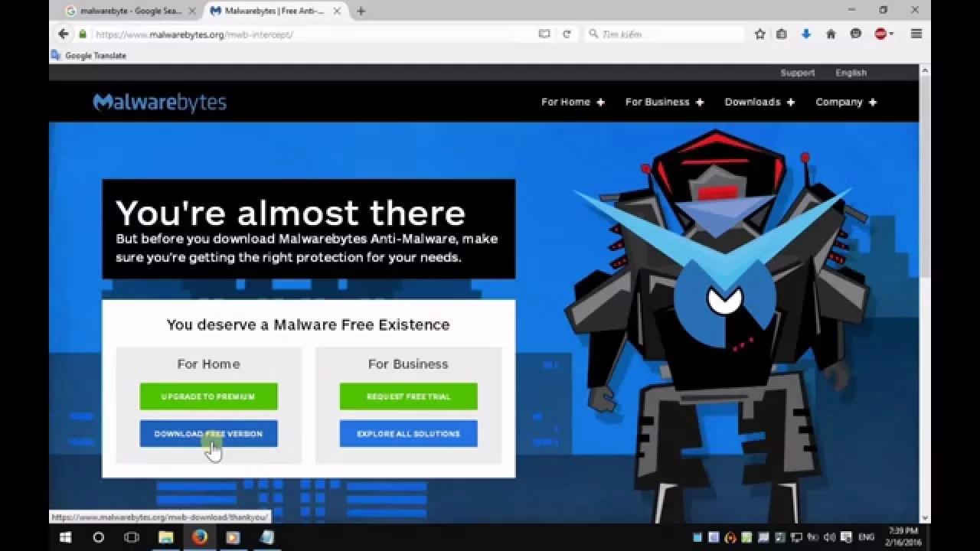Close the Malwarebytes tab

pyautogui.click(x=337, y=11)
